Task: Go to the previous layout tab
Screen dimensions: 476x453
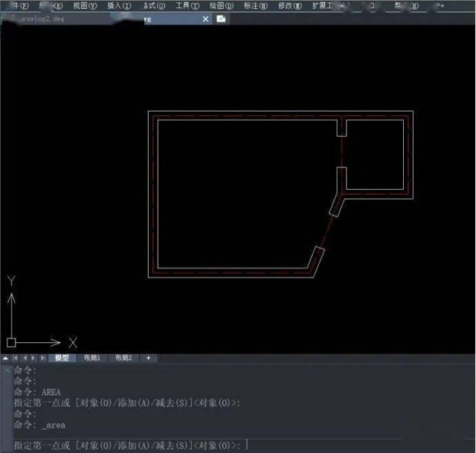Action: pyautogui.click(x=25, y=359)
